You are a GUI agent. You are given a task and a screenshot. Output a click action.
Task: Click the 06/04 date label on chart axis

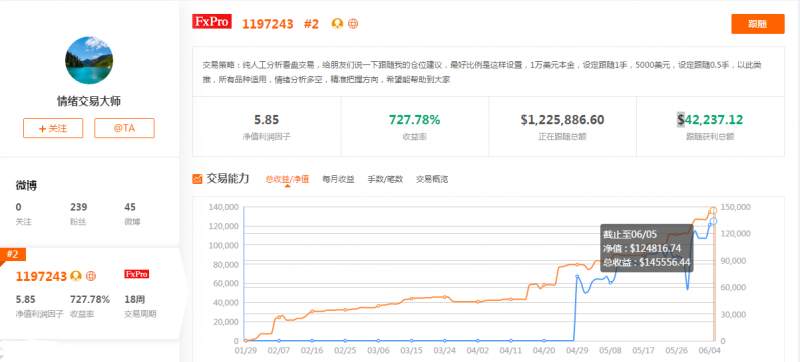pos(709,351)
